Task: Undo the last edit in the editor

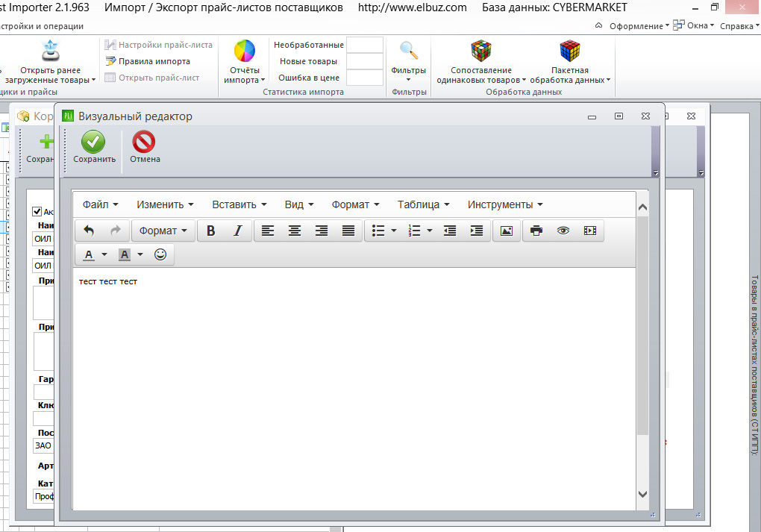Action: [x=89, y=231]
